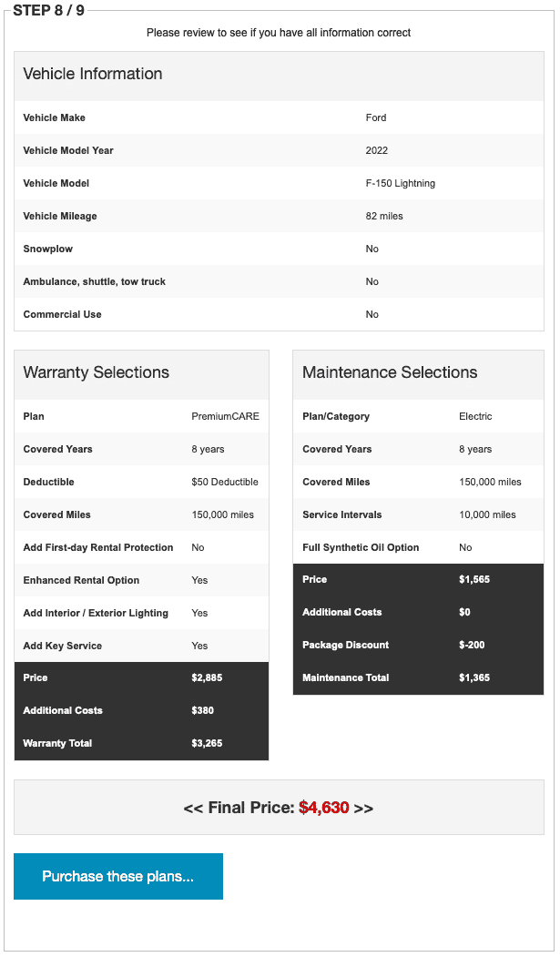Click the Full Synthetic Oil Option label

click(x=361, y=548)
